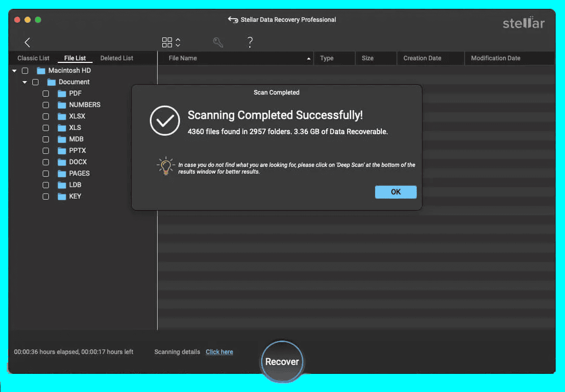Select the NUMBERS folder icon
This screenshot has height=392, width=565.
pyautogui.click(x=62, y=105)
